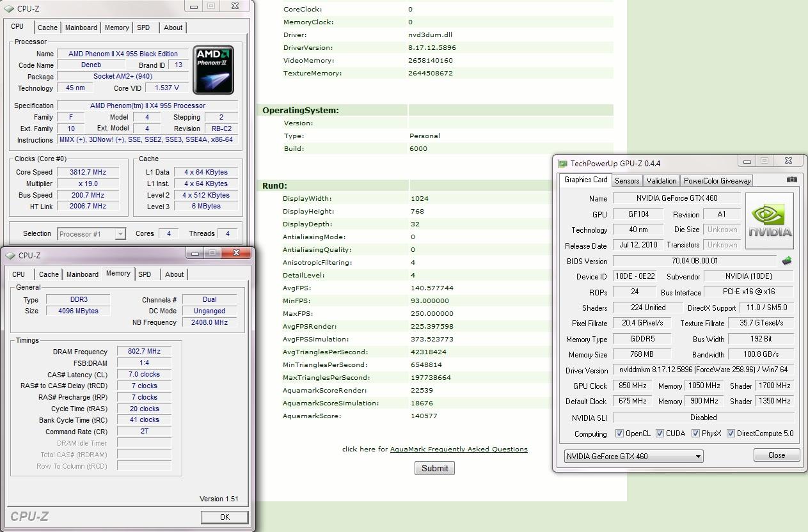Click the Release Date value Jul 12, 2010
The image size is (808, 532).
tap(638, 245)
